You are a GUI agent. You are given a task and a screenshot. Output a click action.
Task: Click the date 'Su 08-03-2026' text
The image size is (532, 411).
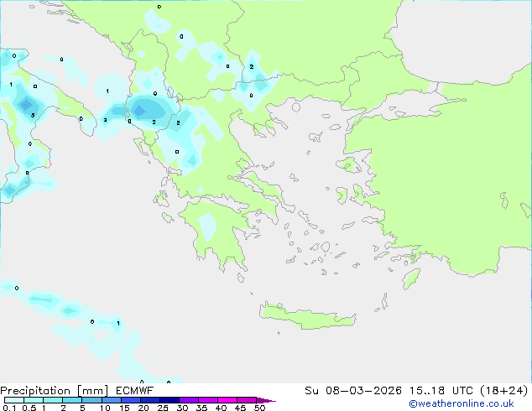[x=353, y=391]
